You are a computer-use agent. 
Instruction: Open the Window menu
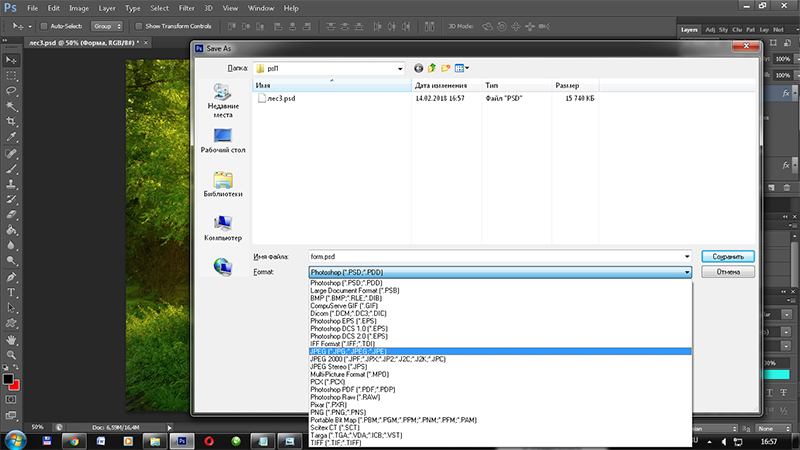[x=261, y=8]
